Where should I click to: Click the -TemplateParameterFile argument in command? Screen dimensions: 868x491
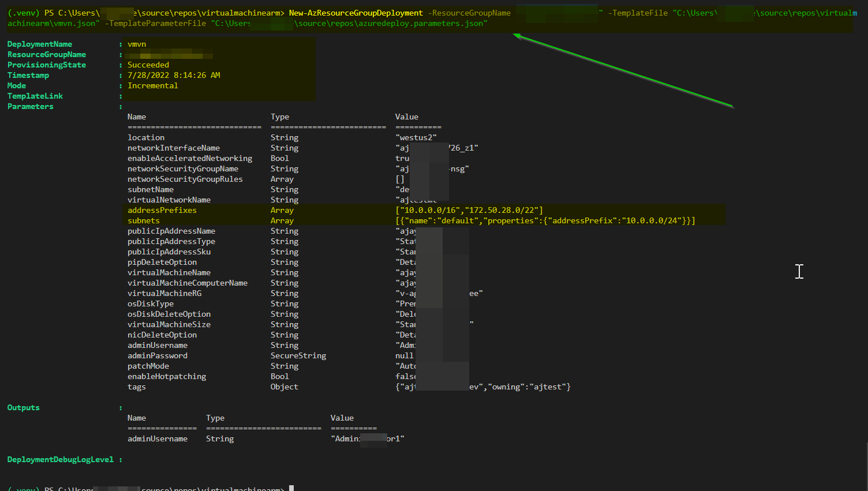point(155,24)
